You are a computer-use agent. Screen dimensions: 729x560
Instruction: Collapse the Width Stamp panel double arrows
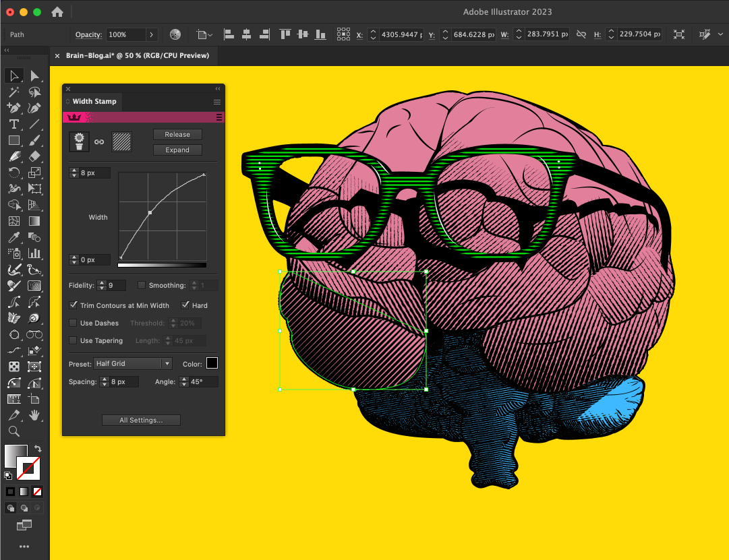tap(218, 88)
